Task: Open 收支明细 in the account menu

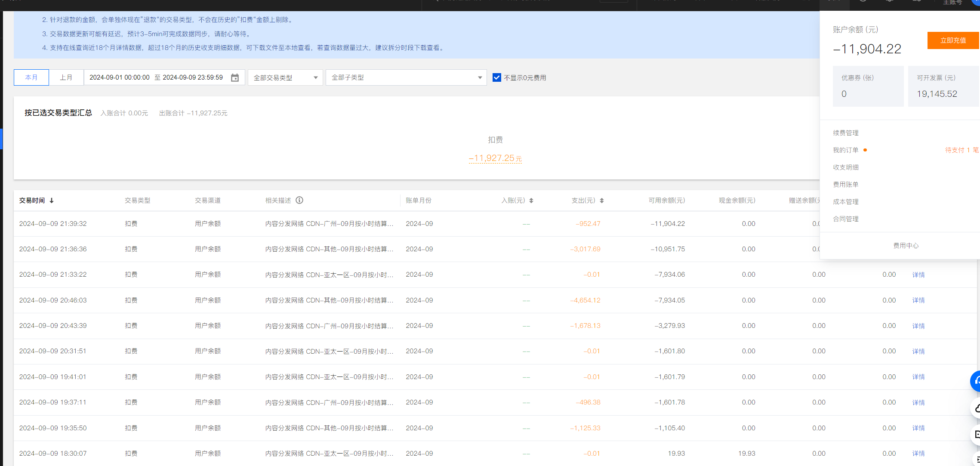Action: click(x=846, y=167)
